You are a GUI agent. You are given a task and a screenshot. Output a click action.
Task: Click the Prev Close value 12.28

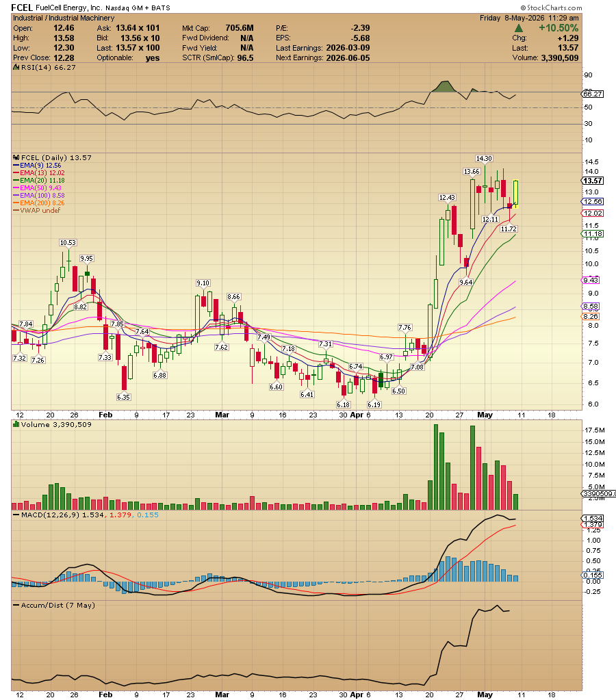64,58
